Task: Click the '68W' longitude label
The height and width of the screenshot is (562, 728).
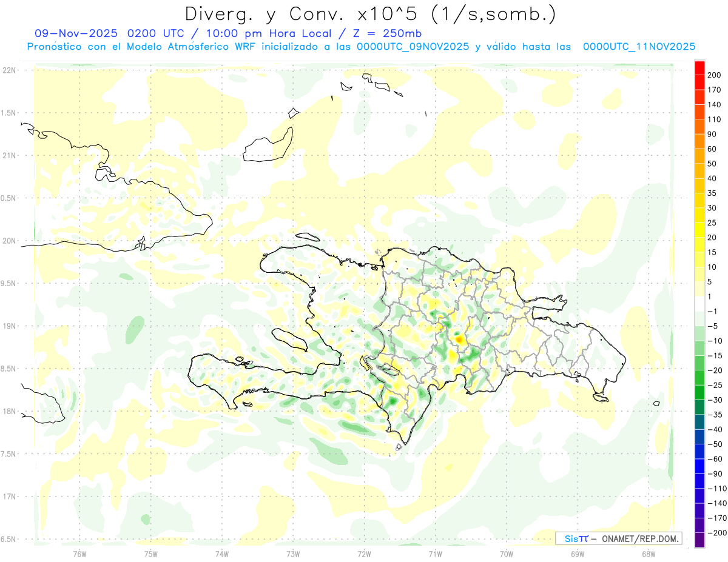Action: [649, 554]
